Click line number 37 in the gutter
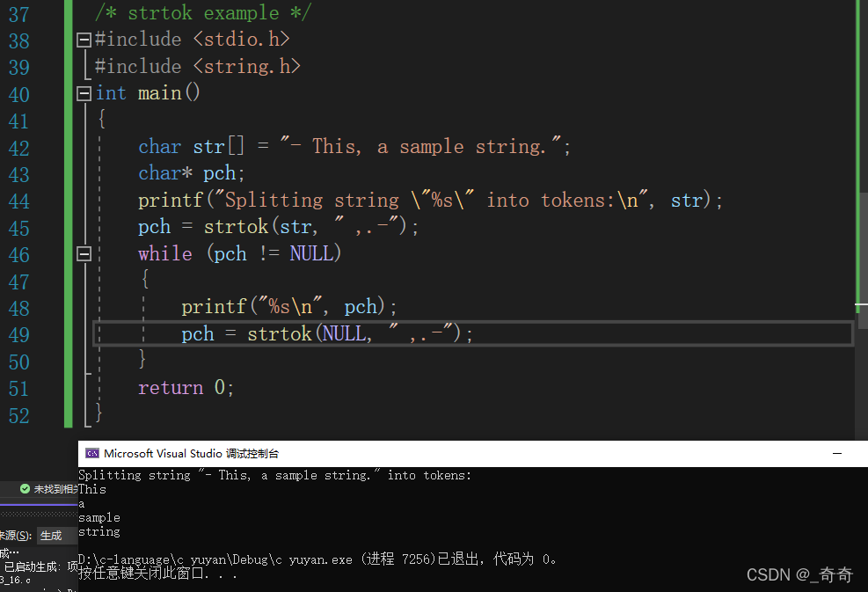Viewport: 868px width, 592px height. click(x=18, y=14)
